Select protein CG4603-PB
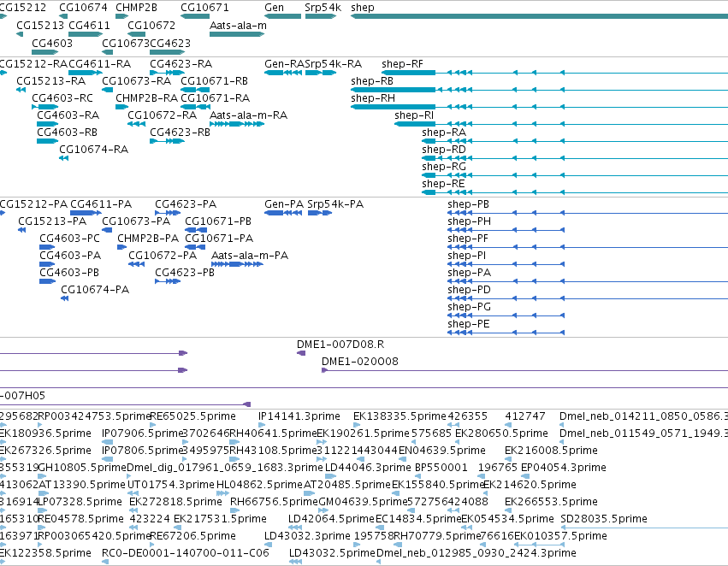This screenshot has width=728, height=566. point(69,273)
